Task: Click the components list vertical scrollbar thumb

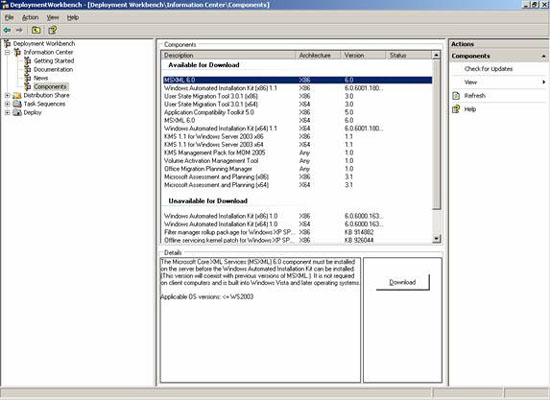Action: tap(436, 134)
